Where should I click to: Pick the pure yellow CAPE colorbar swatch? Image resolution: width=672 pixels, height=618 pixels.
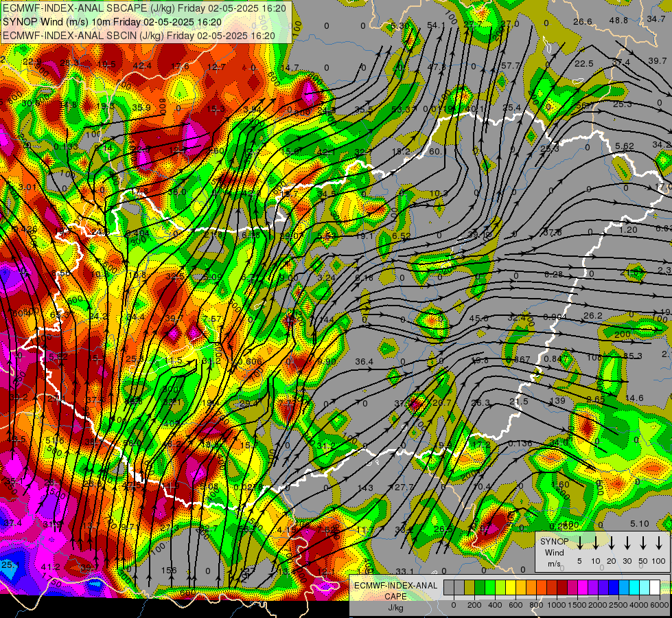[x=511, y=588]
